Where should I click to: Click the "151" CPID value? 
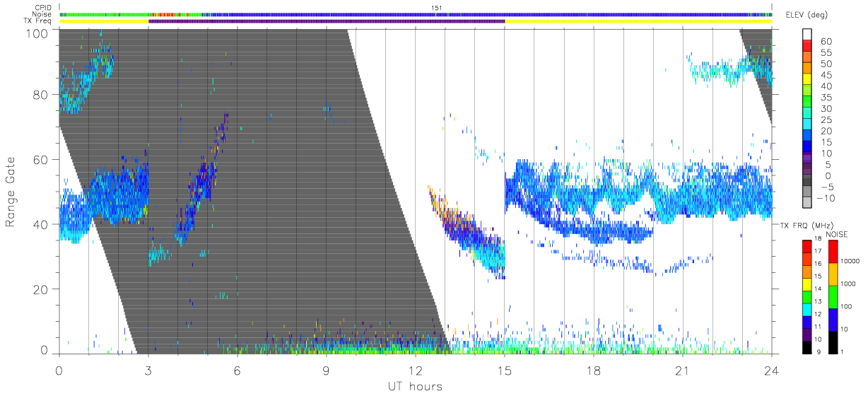tap(436, 8)
